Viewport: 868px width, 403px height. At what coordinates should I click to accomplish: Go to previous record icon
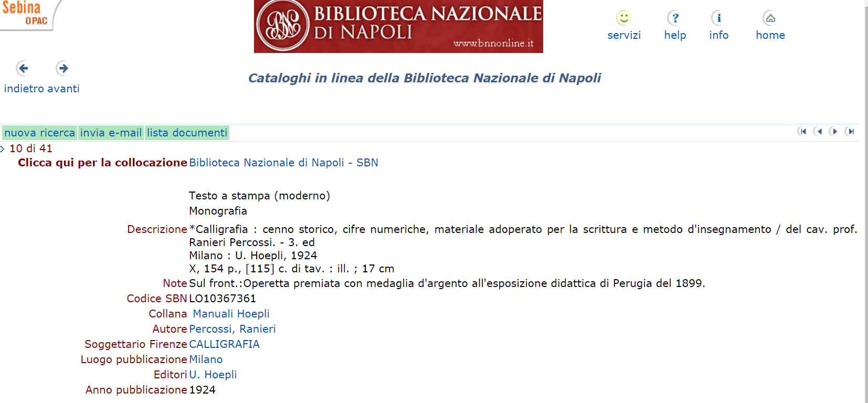(818, 131)
